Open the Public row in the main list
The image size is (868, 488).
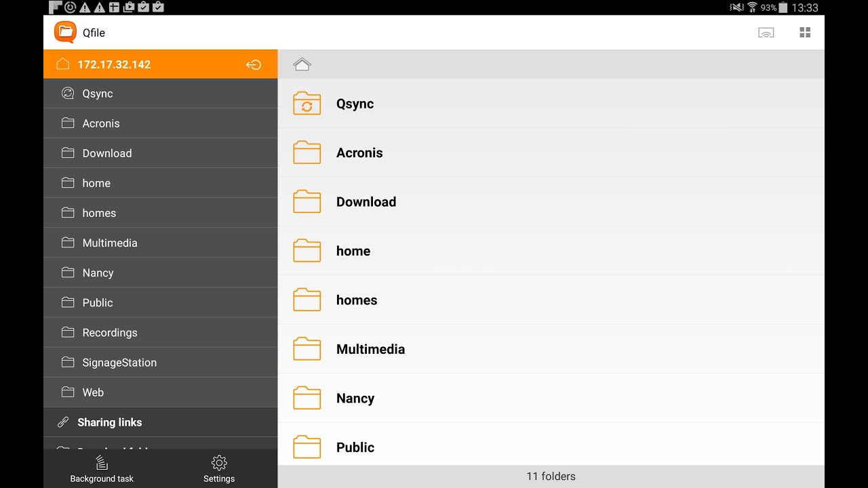(x=551, y=444)
